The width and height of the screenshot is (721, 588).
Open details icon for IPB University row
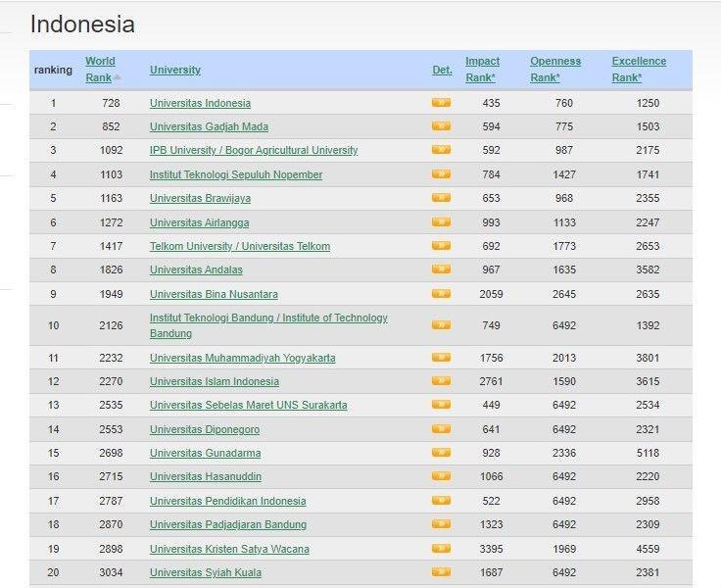click(441, 150)
